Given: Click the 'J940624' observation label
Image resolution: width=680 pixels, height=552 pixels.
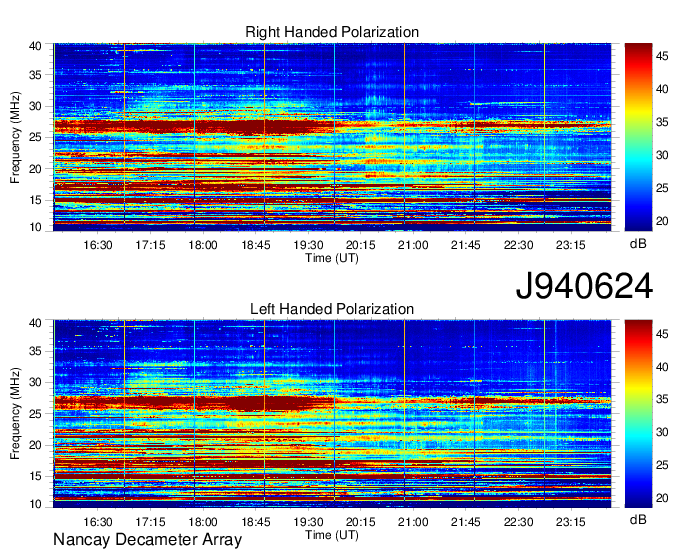Looking at the screenshot, I should [584, 286].
